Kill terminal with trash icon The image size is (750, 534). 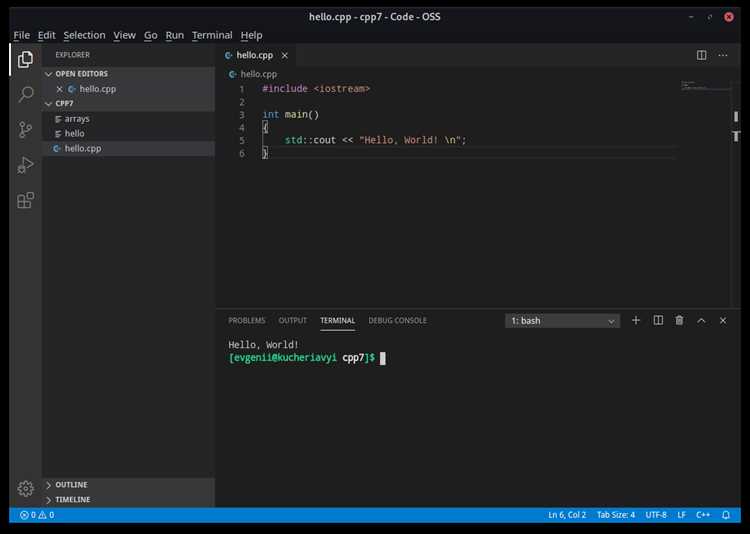click(679, 321)
